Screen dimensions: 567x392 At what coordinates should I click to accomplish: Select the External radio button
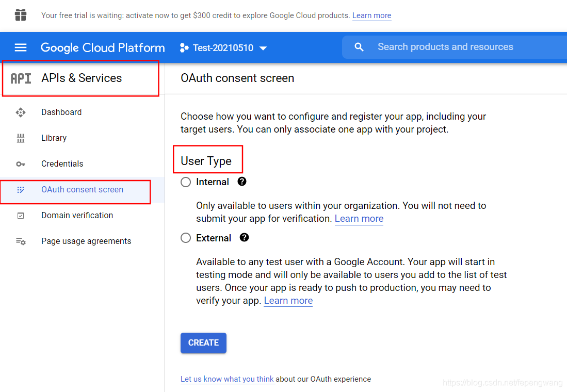click(x=186, y=238)
